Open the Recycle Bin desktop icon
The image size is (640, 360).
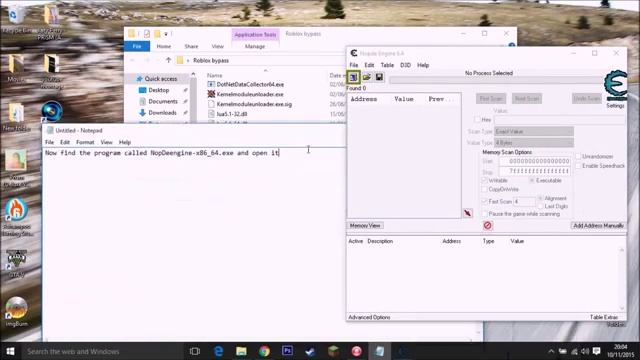[16, 19]
